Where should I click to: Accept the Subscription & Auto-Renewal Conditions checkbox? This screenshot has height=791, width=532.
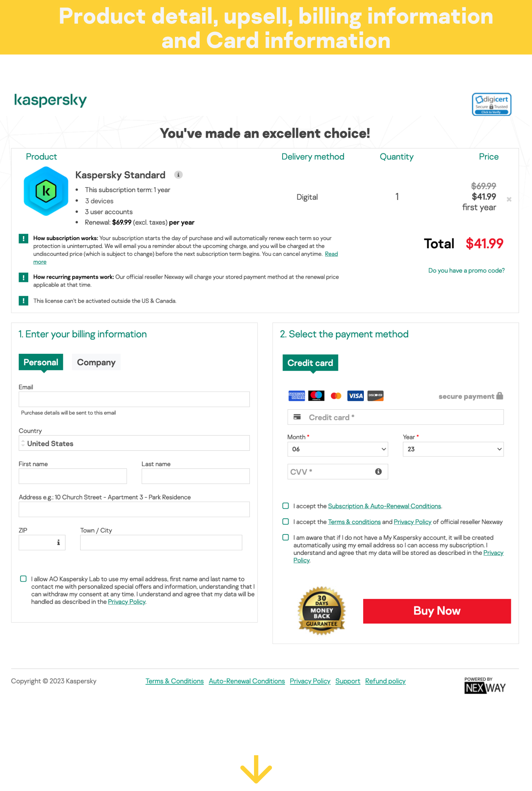(x=285, y=506)
